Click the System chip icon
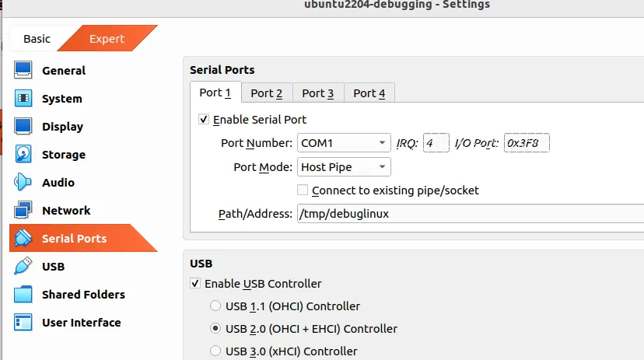Viewport: 644px width, 360px height. click(x=23, y=99)
